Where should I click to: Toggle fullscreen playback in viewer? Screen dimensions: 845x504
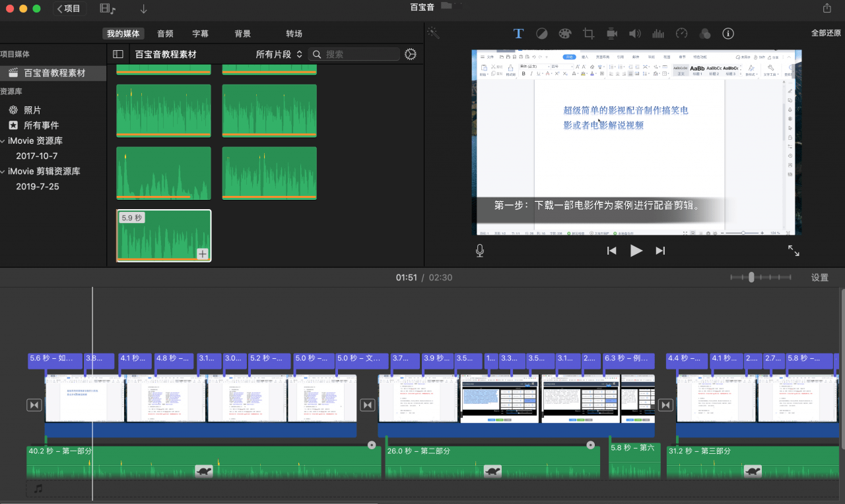pyautogui.click(x=794, y=251)
